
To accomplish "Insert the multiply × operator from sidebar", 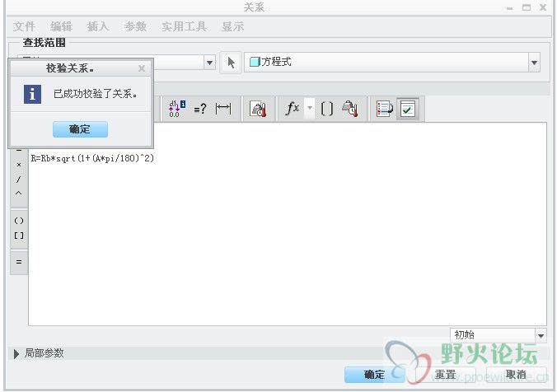I will pyautogui.click(x=19, y=165).
